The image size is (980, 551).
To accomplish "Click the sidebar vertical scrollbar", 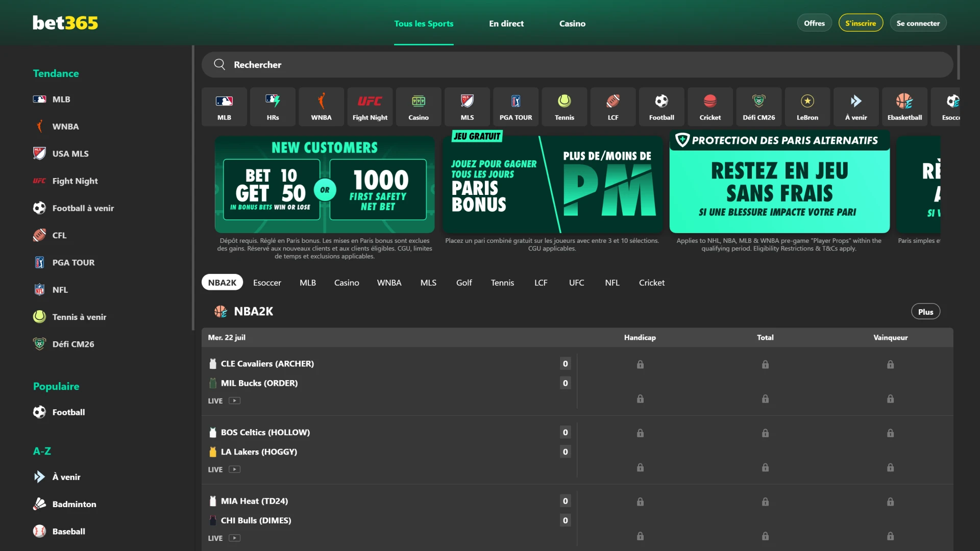I will click(x=193, y=188).
